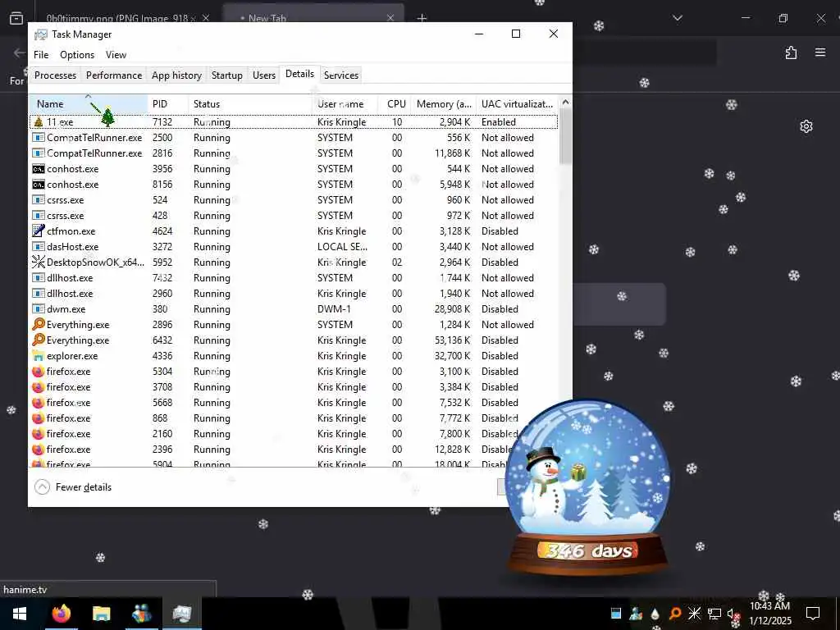
Task: Select dllhost.exe row with PID 7432
Action: click(x=294, y=277)
